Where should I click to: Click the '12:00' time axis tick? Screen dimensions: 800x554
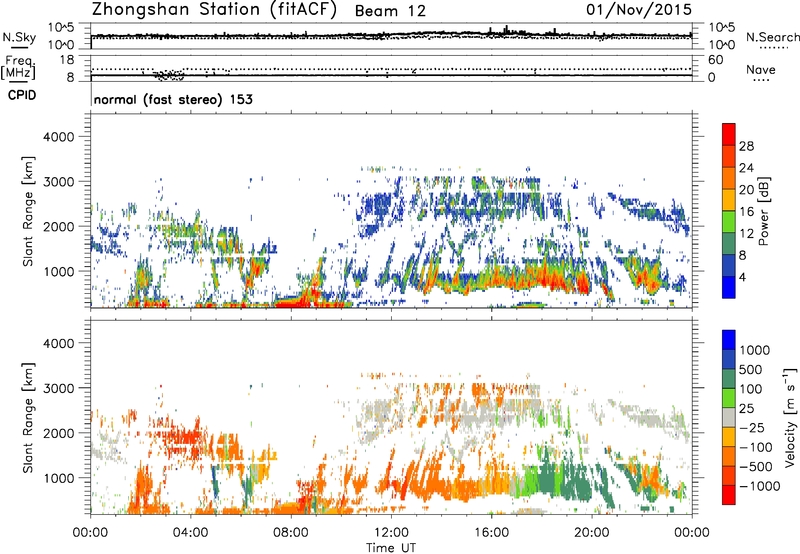coord(391,533)
